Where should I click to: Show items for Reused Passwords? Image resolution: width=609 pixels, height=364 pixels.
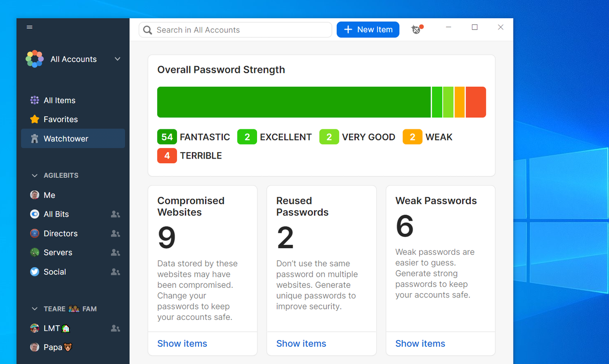click(301, 343)
